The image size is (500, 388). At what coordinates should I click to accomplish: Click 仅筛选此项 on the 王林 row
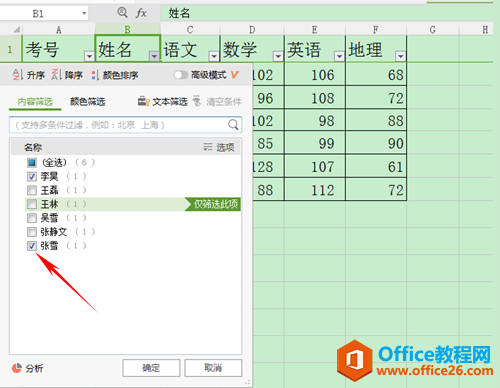point(213,204)
